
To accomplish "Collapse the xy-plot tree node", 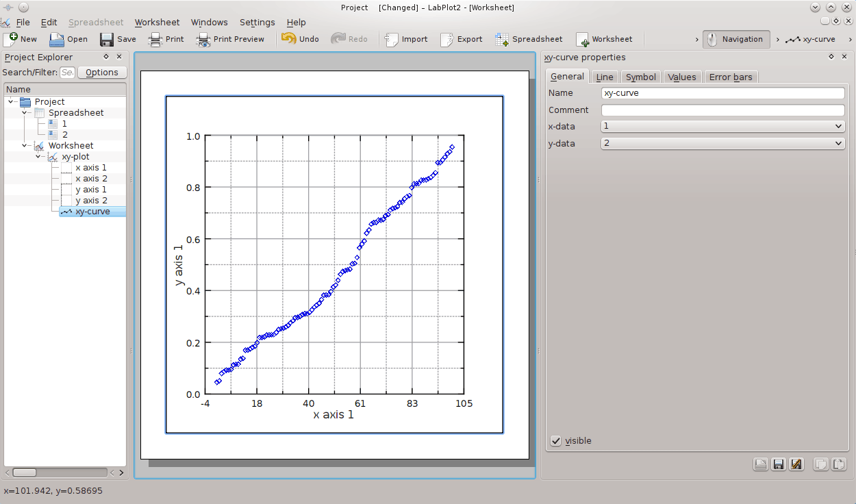I will point(39,156).
